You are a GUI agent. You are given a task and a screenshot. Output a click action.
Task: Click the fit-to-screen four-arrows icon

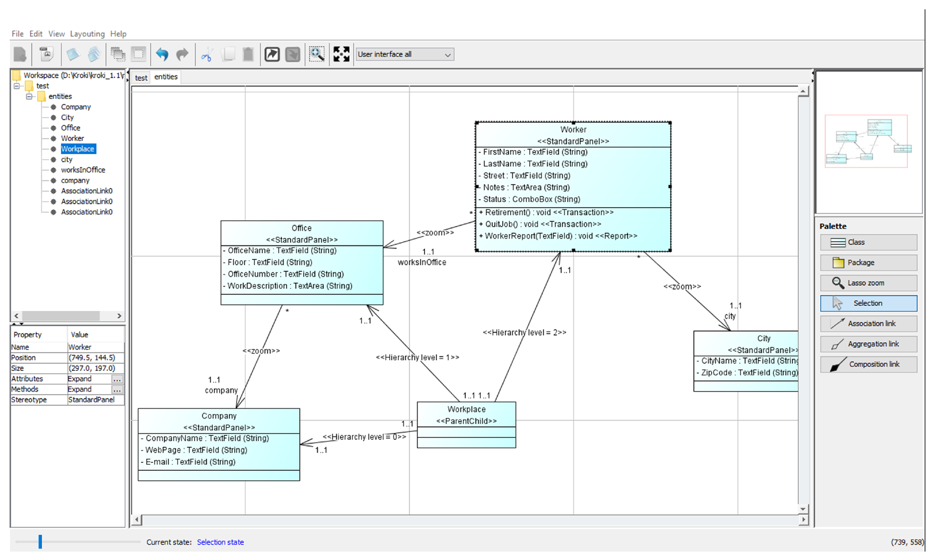coord(341,54)
